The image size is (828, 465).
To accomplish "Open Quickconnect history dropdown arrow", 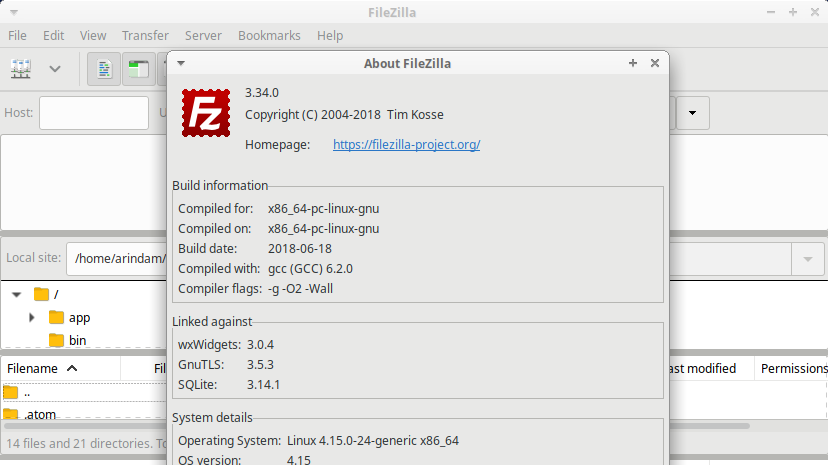I will click(x=692, y=113).
